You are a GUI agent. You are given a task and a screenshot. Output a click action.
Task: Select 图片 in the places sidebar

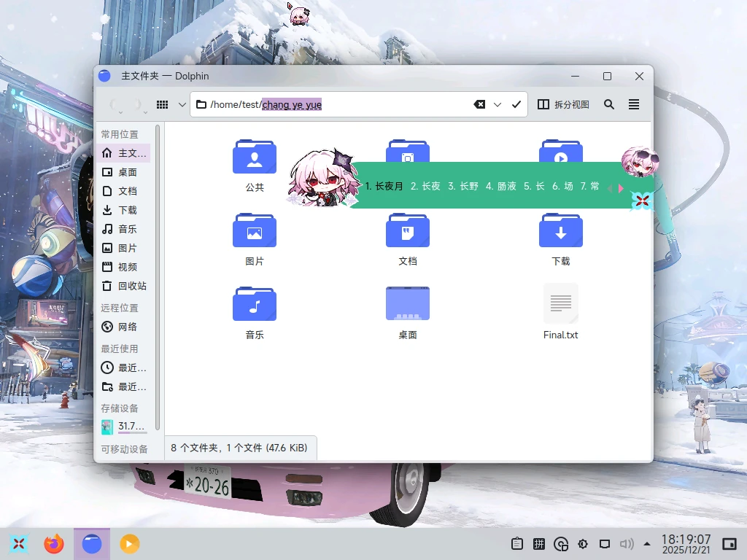(124, 248)
